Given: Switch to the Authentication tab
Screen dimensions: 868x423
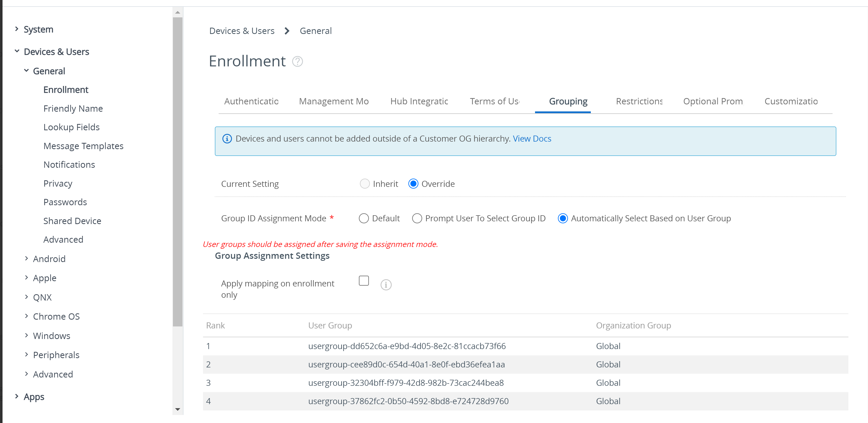Looking at the screenshot, I should (x=251, y=101).
